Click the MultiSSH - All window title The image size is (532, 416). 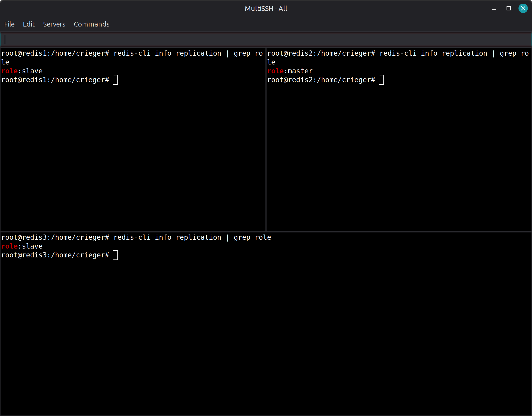click(266, 9)
